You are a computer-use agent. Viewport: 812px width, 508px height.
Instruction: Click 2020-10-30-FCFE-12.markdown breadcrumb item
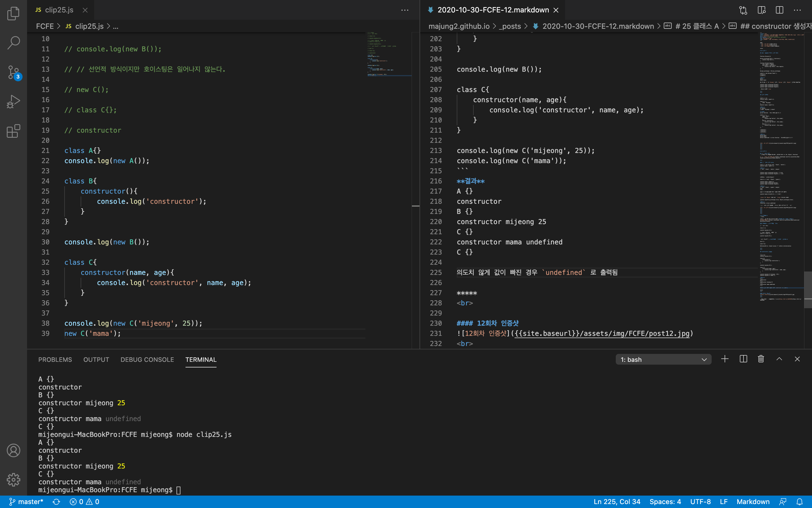click(593, 26)
